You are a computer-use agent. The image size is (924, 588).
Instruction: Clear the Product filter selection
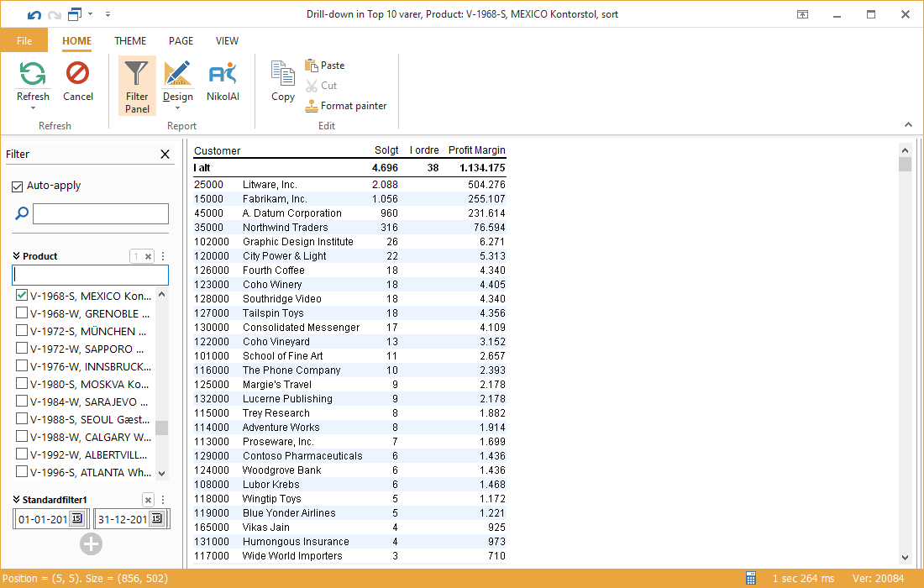pos(149,256)
